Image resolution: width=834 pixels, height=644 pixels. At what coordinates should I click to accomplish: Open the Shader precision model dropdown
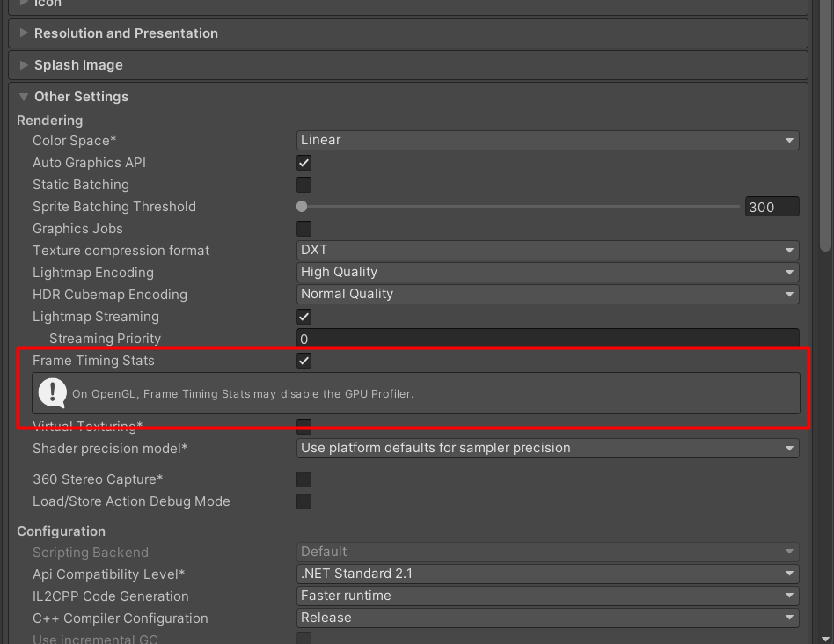547,449
